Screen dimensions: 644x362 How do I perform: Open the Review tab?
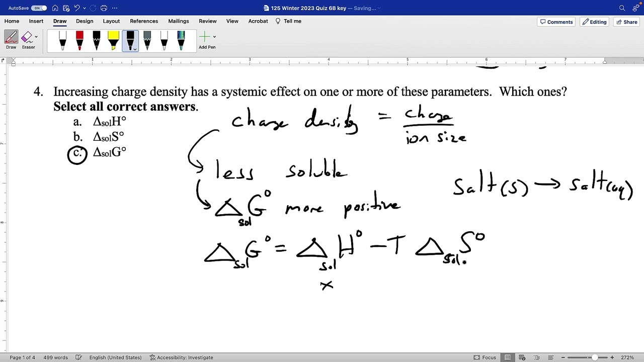(207, 21)
